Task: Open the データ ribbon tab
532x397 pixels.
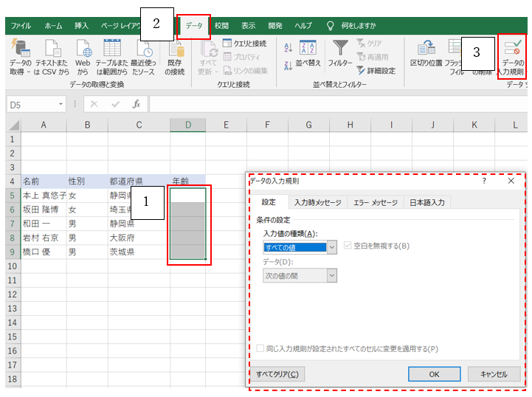Action: tap(194, 26)
